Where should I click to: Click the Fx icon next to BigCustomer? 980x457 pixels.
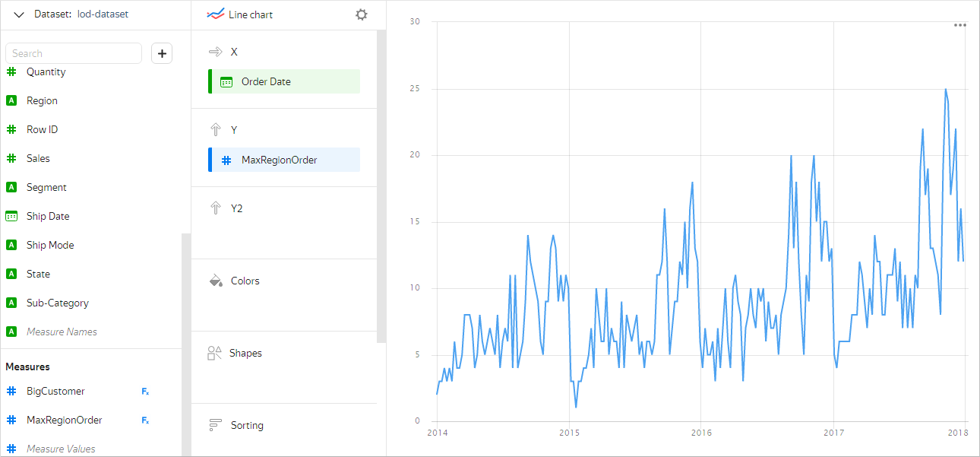[145, 392]
